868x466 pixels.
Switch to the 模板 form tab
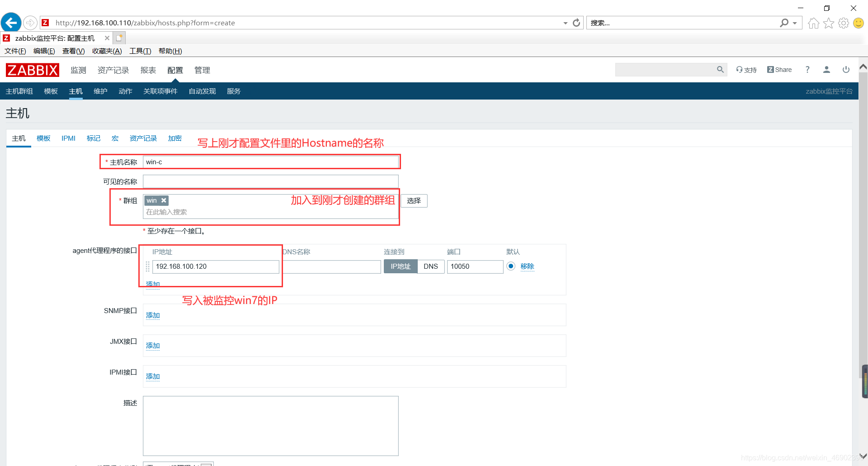(x=43, y=138)
